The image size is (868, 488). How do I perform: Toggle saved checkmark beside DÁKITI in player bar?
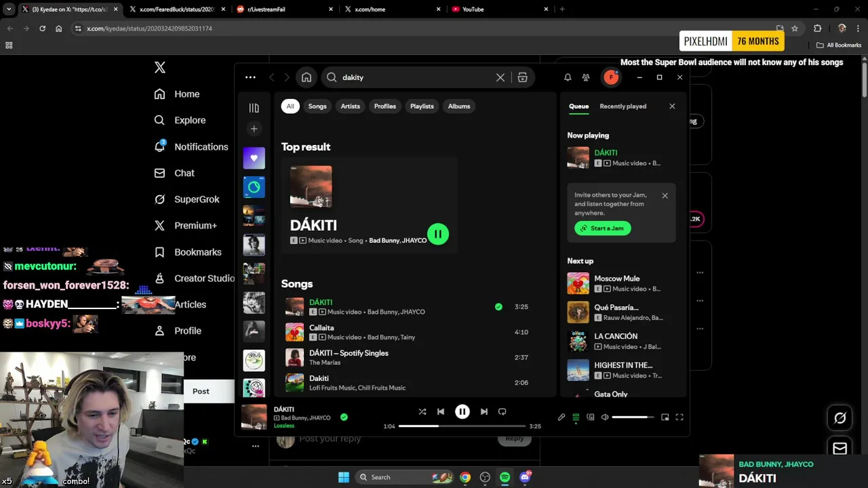344,418
